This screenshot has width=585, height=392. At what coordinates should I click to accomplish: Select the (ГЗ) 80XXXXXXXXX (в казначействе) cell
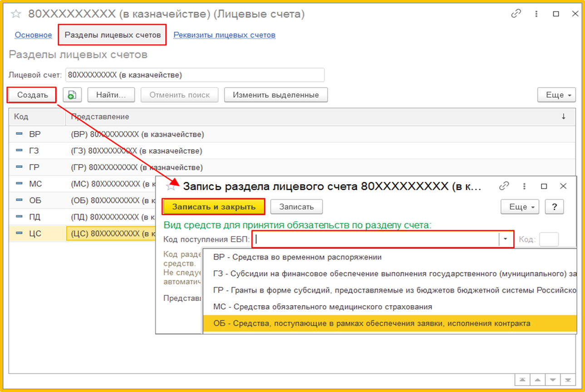pos(320,151)
